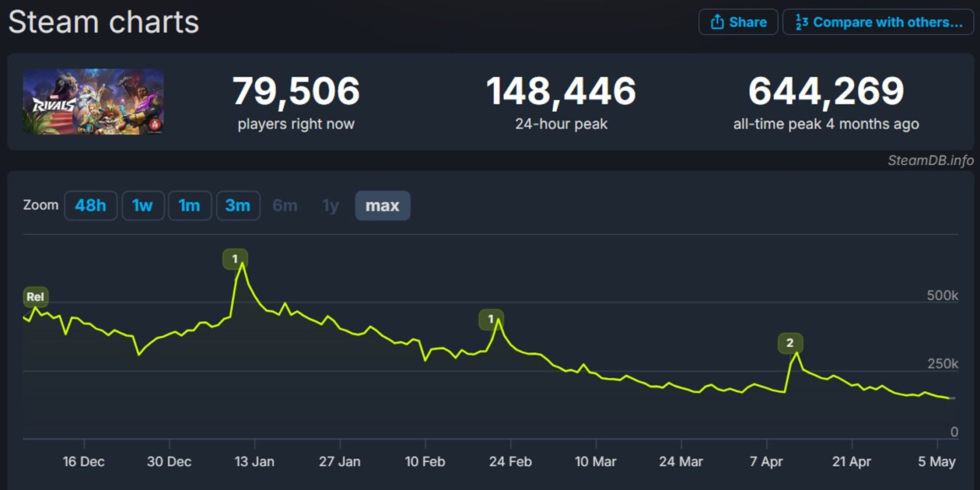Select the max zoom range
The width and height of the screenshot is (980, 490).
(382, 205)
